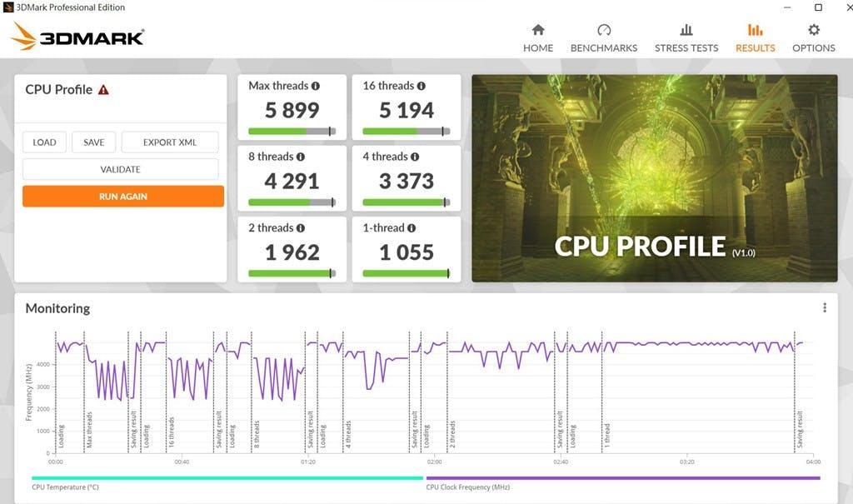Screen dimensions: 853x504
Task: Click the Validate button
Action: click(x=120, y=169)
